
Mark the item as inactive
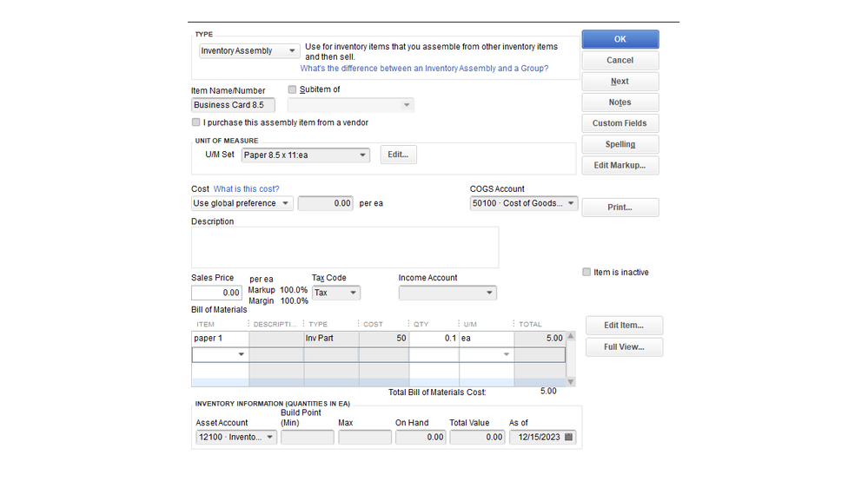[586, 273]
